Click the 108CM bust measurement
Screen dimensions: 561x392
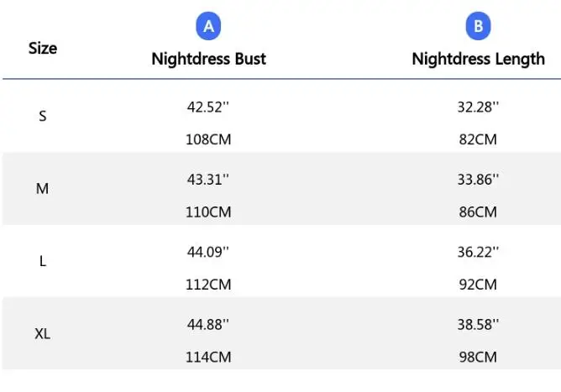208,139
